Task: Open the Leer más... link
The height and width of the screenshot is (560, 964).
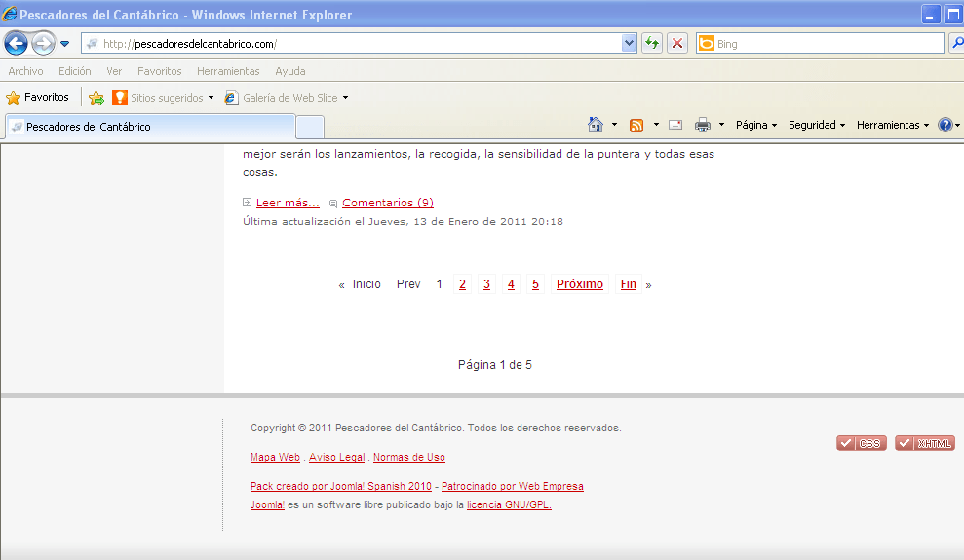Action: point(288,203)
